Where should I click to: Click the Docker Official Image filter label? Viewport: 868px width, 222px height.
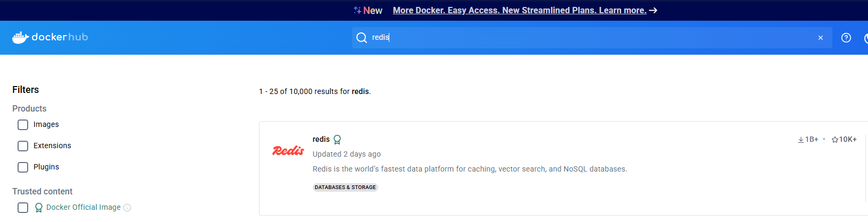83,208
